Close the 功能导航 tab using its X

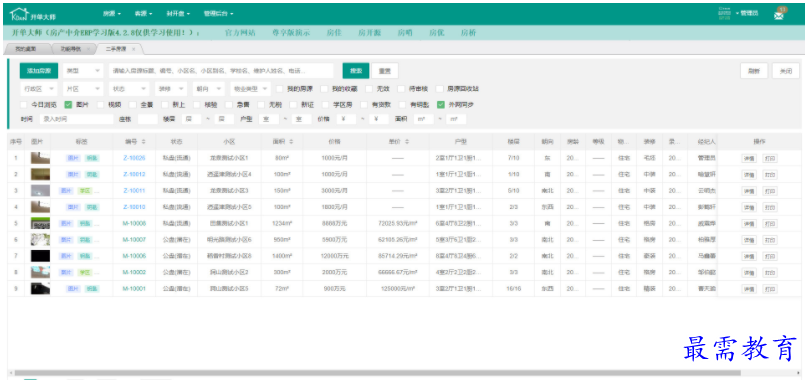[88, 49]
